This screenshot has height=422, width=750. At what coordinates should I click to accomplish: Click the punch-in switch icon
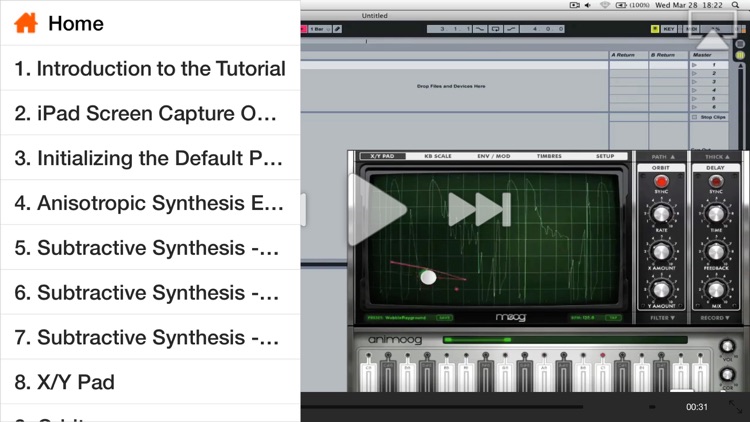(480, 29)
